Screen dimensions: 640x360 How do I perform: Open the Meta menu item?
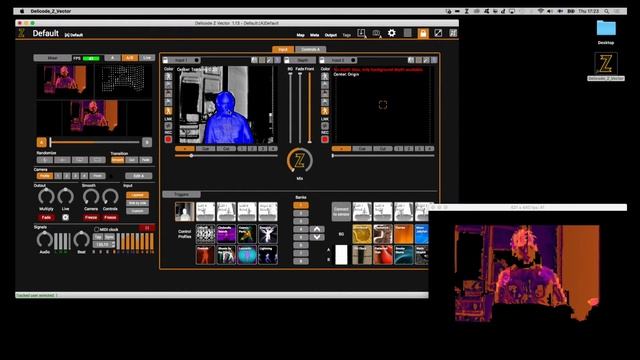(314, 35)
